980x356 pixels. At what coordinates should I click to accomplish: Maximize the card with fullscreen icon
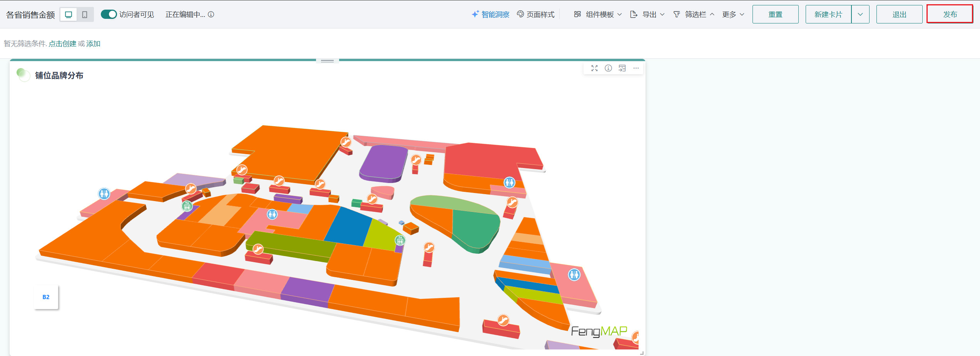click(594, 68)
